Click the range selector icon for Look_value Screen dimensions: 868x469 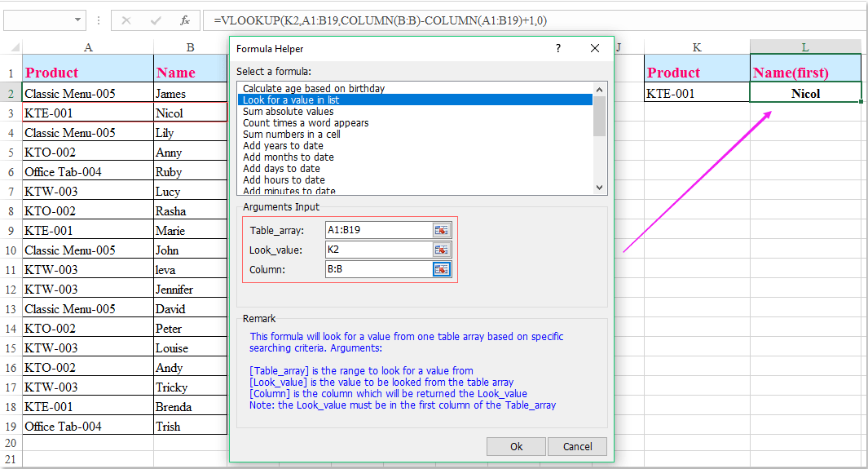click(x=441, y=250)
